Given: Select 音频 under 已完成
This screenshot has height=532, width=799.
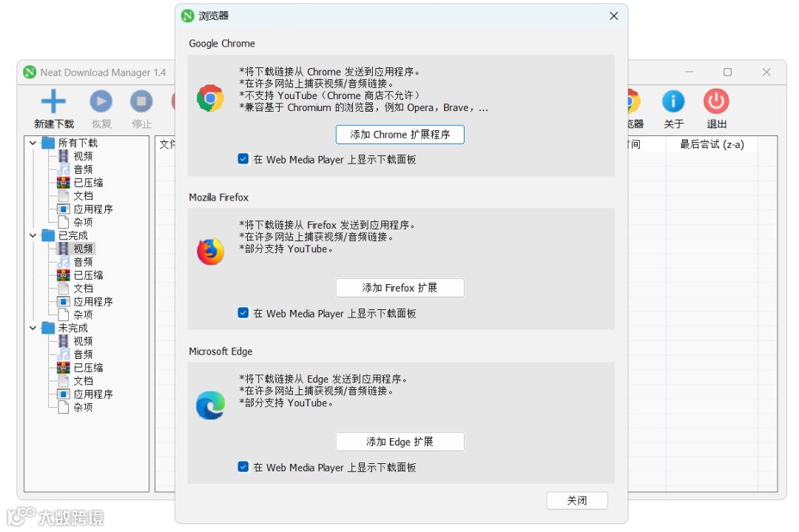Looking at the screenshot, I should (83, 262).
